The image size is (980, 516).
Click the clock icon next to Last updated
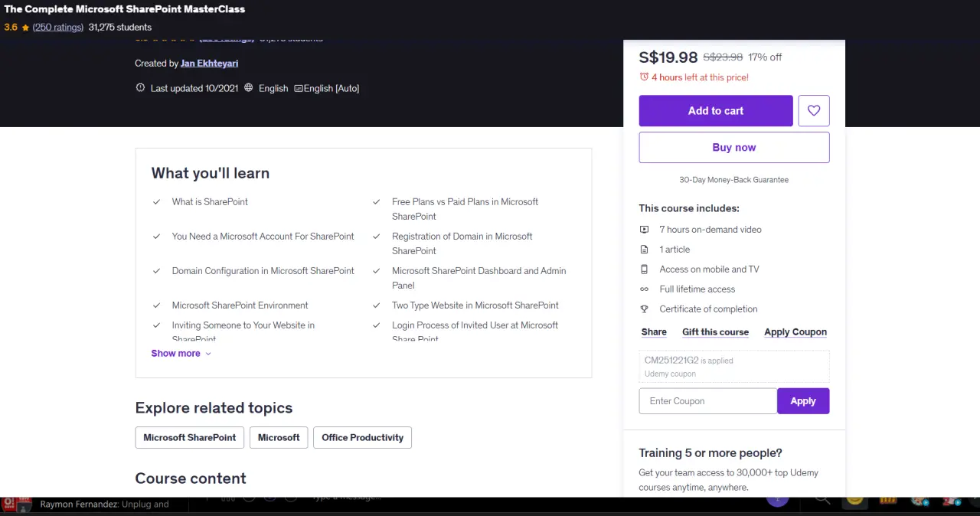pos(140,88)
